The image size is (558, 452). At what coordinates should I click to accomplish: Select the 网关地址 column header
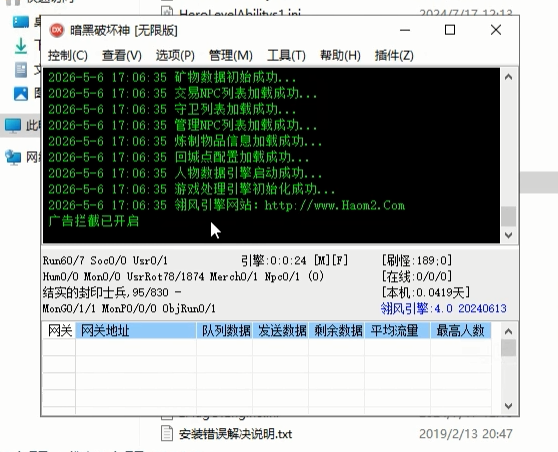point(136,331)
